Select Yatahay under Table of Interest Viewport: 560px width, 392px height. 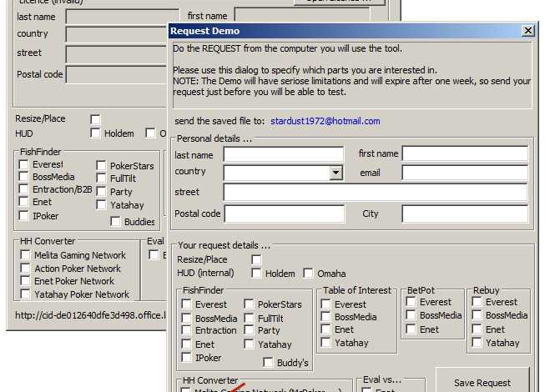point(325,343)
